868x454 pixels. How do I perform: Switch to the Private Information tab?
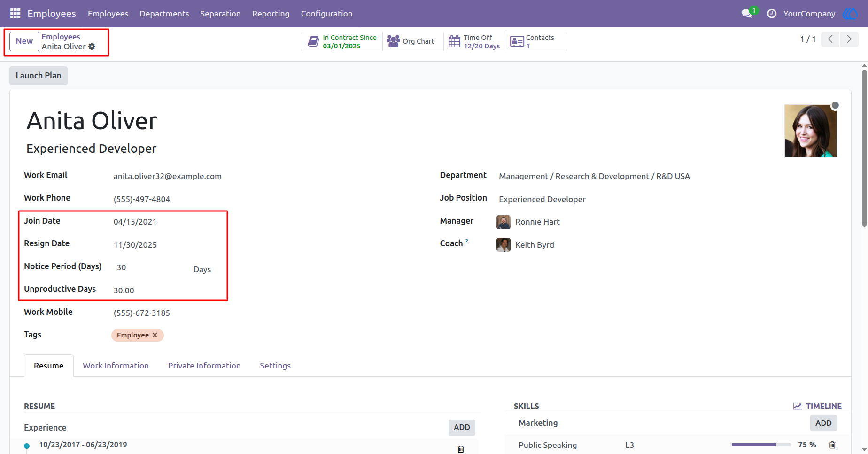tap(204, 366)
